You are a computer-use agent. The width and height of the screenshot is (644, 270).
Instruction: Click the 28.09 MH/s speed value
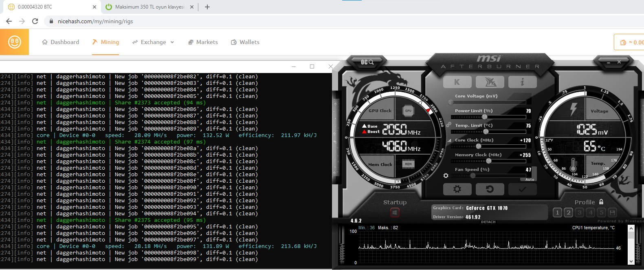pyautogui.click(x=150, y=135)
